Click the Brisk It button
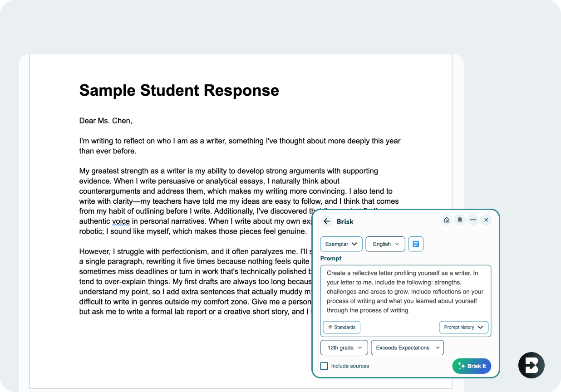This screenshot has height=392, width=561. coord(472,366)
